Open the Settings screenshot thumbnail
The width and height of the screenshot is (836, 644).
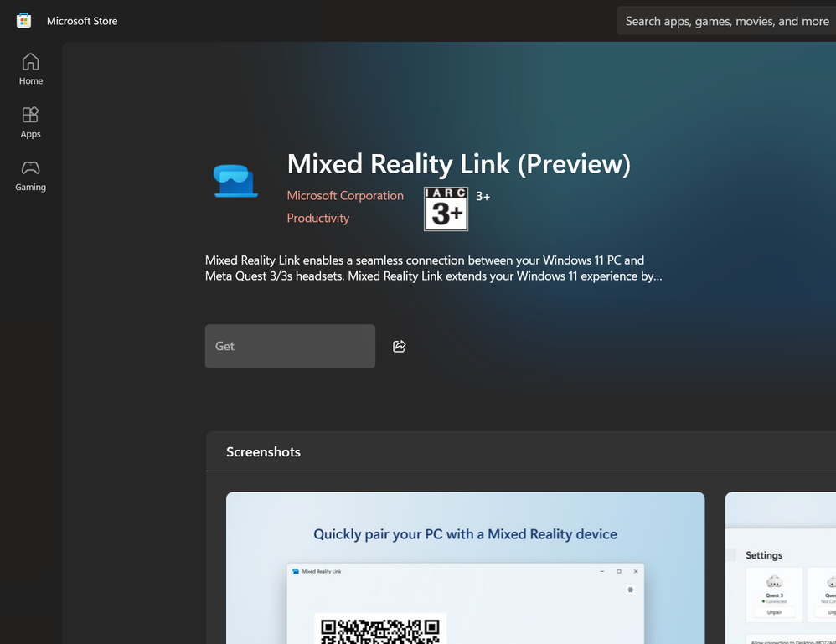tap(781, 568)
